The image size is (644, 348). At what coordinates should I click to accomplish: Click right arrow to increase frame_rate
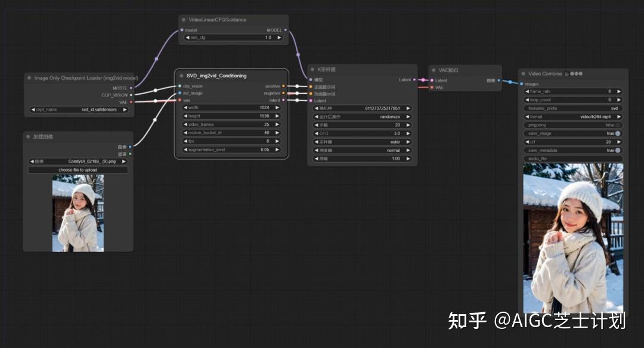click(x=618, y=91)
